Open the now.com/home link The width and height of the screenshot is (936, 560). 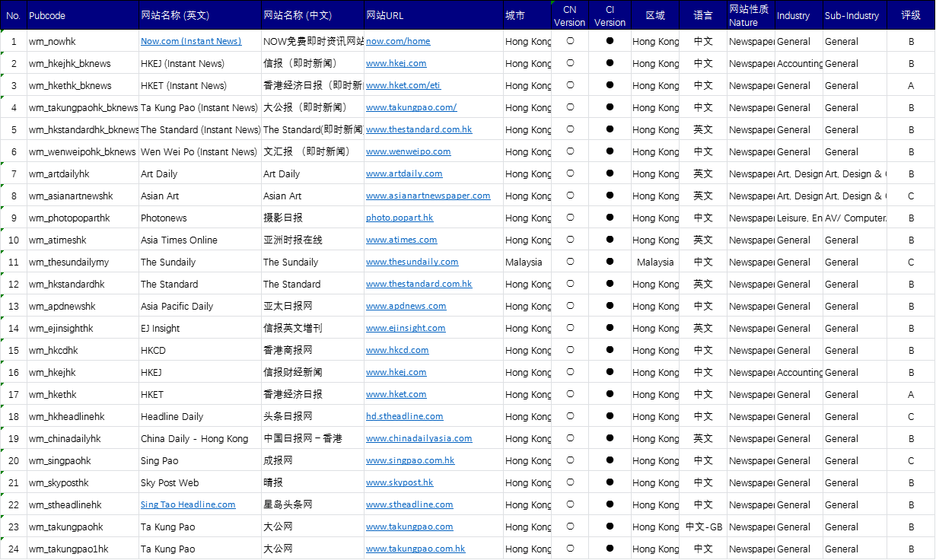pyautogui.click(x=398, y=41)
